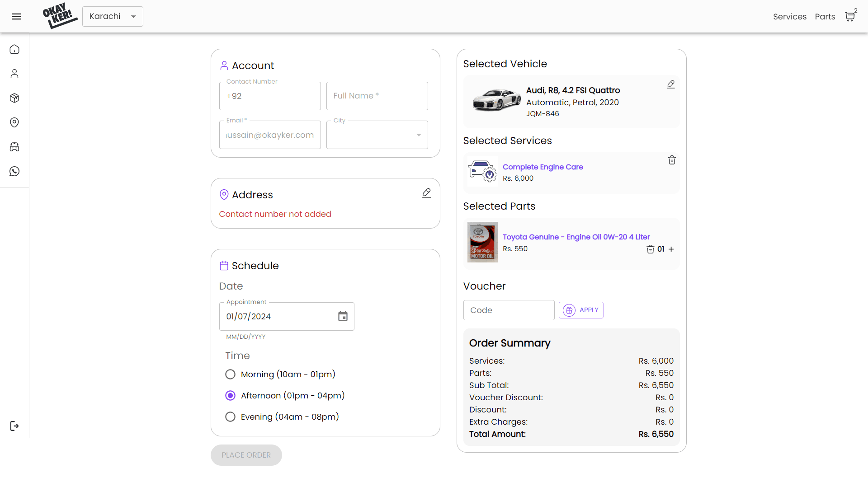868x482 pixels.
Task: Click the Complete Engine Care service image
Action: [482, 172]
